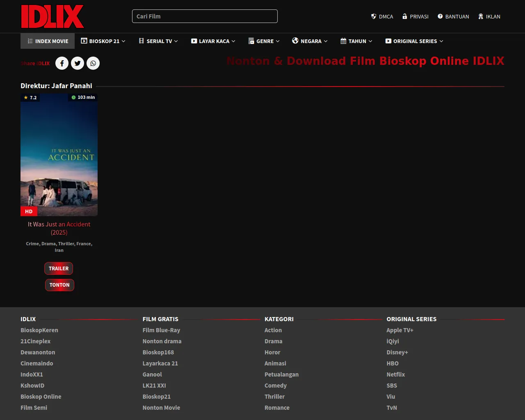Click the Tonton button
Image resolution: width=525 pixels, height=420 pixels.
(59, 285)
